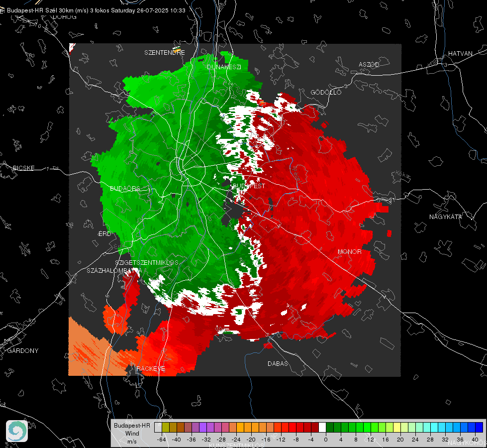Image resolution: width=487 pixels, height=448 pixels.
Task: Click the 'Budapest-HR' legend label
Action: click(132, 425)
